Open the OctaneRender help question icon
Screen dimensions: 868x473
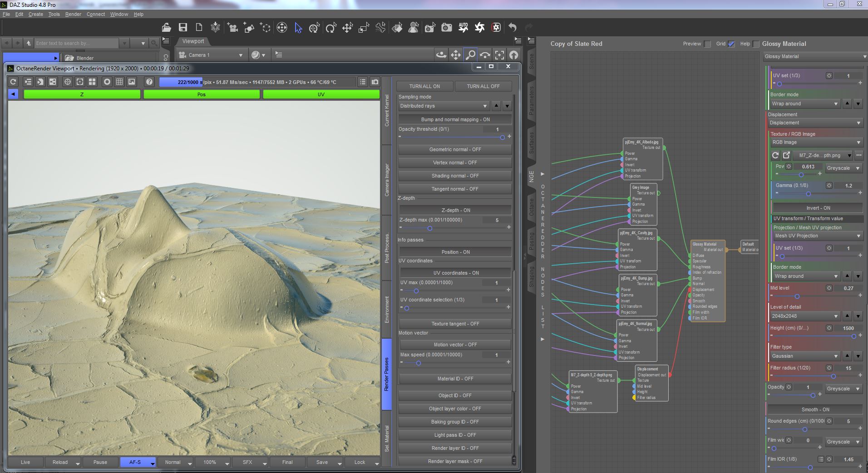tap(149, 82)
